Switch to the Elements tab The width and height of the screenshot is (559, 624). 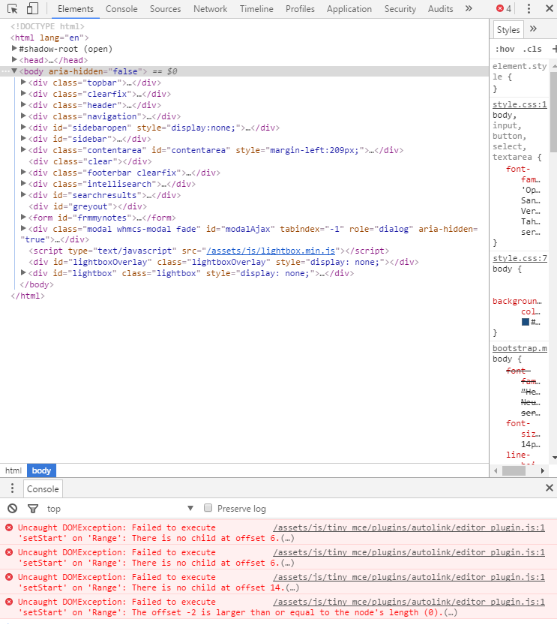click(x=75, y=9)
